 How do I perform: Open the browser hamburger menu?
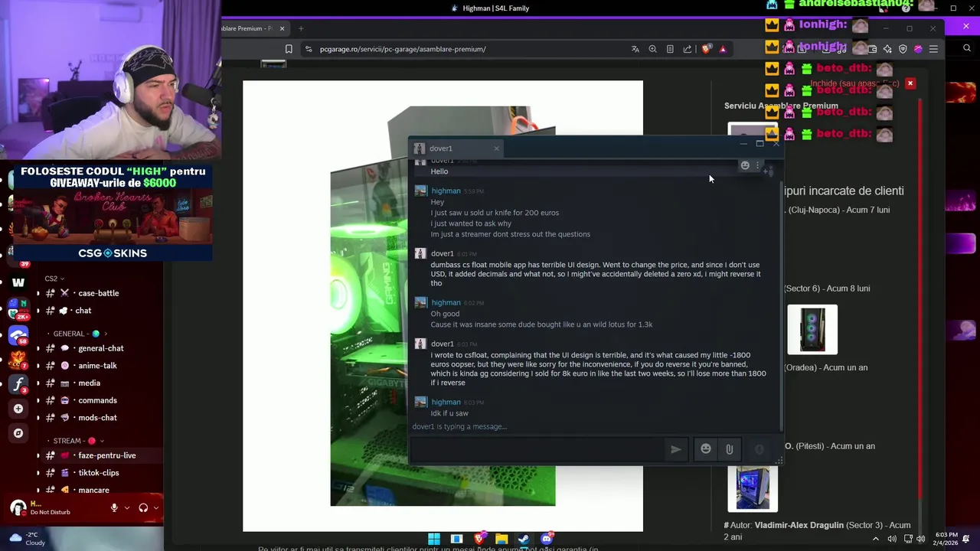tap(933, 49)
